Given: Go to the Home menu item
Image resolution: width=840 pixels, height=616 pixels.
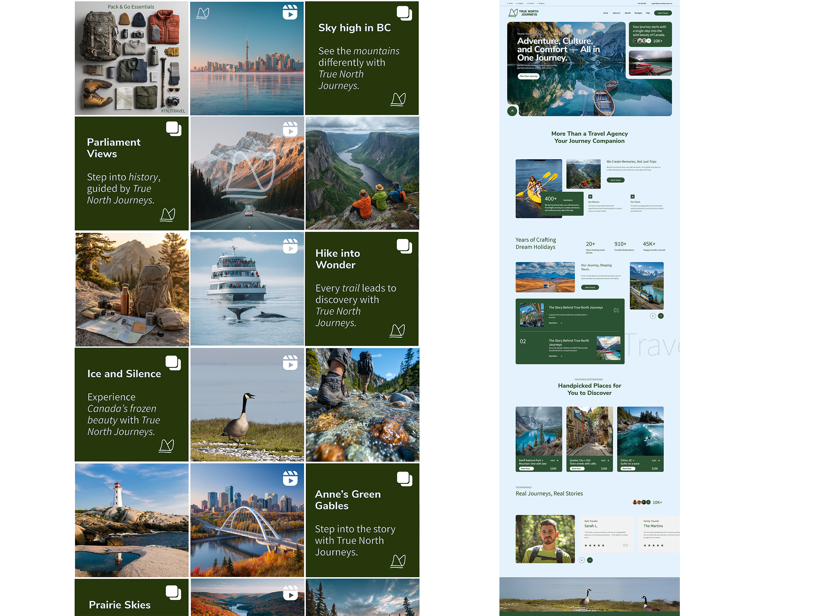Looking at the screenshot, I should (x=605, y=13).
